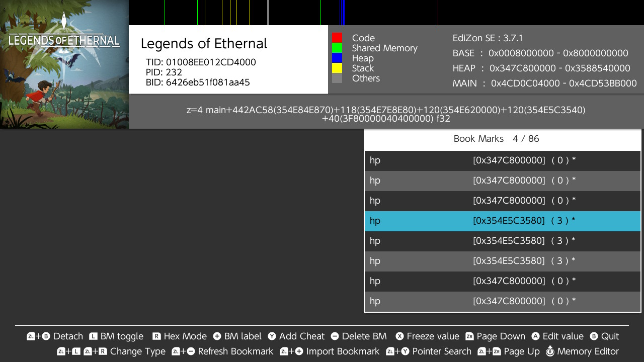Click the BID 6426eb51f081aa45 line

pyautogui.click(x=198, y=82)
